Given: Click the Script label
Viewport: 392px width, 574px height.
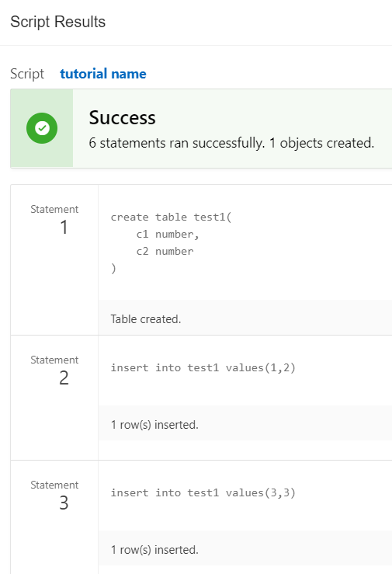Looking at the screenshot, I should tap(27, 74).
